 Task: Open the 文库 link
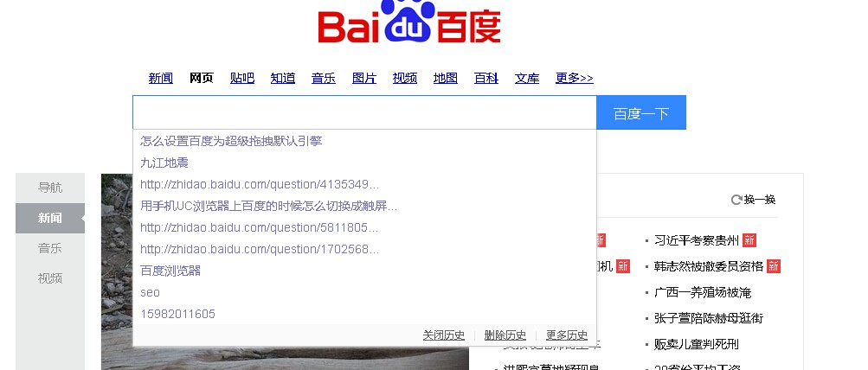click(527, 78)
